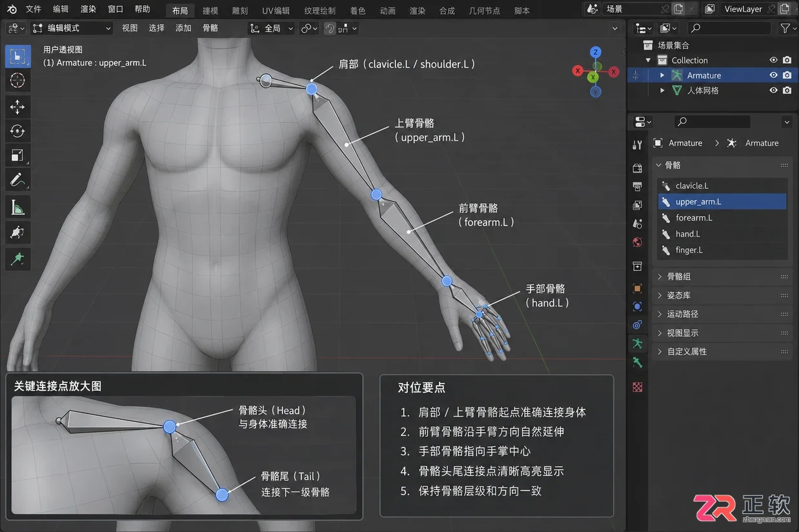Open the checkered Texture properties tab
This screenshot has width=799, height=532.
click(638, 387)
